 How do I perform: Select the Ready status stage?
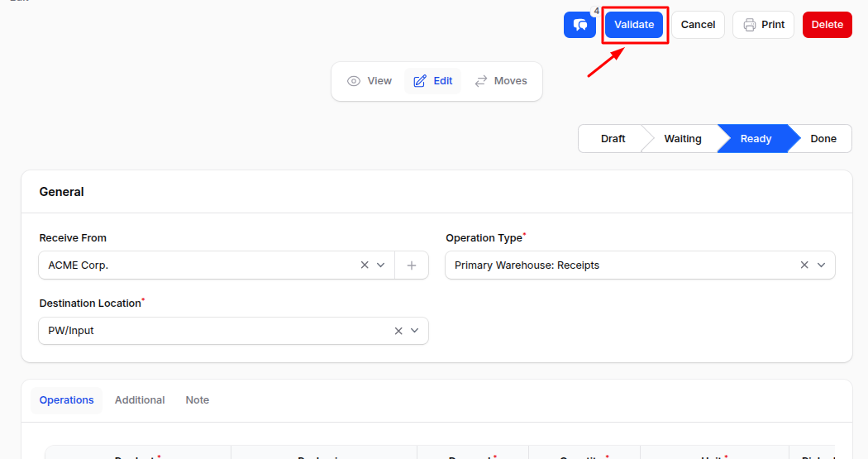(x=756, y=138)
